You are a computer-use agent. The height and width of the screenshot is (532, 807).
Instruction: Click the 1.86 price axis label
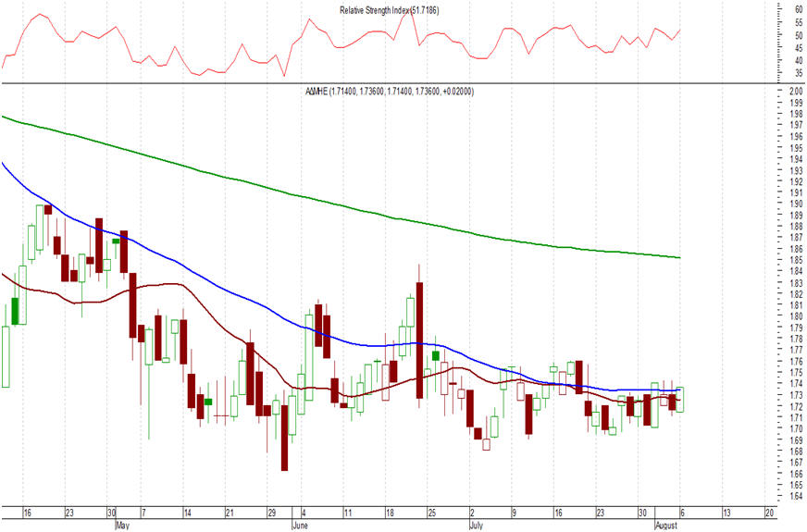pos(796,249)
